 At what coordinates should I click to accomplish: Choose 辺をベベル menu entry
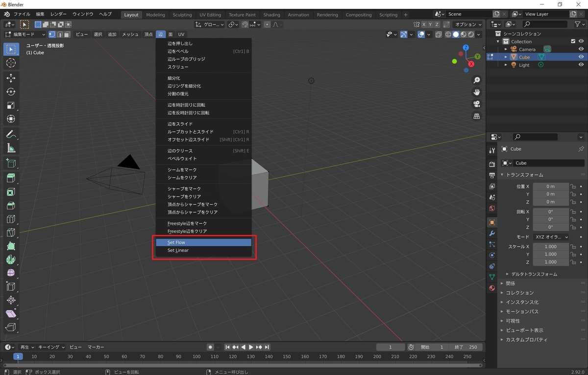[x=203, y=51]
